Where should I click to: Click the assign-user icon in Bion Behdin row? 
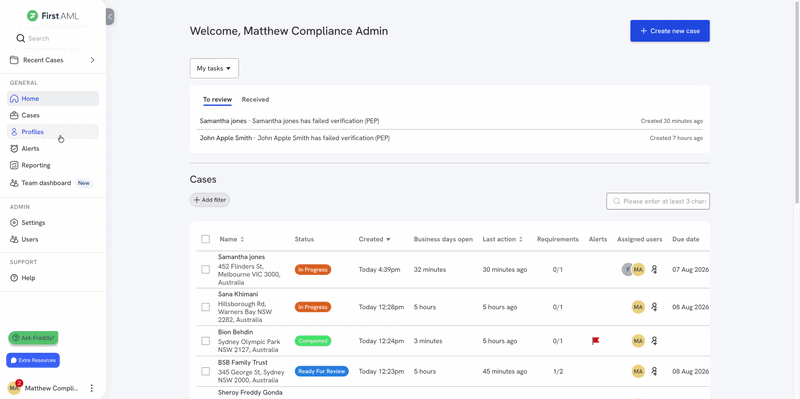point(655,341)
